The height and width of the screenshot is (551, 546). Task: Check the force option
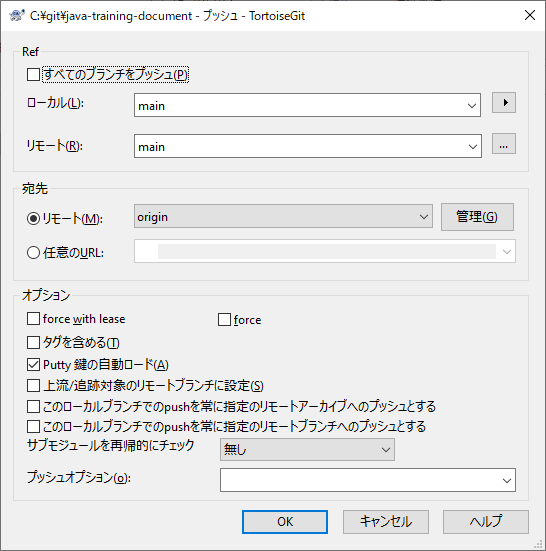point(224,320)
